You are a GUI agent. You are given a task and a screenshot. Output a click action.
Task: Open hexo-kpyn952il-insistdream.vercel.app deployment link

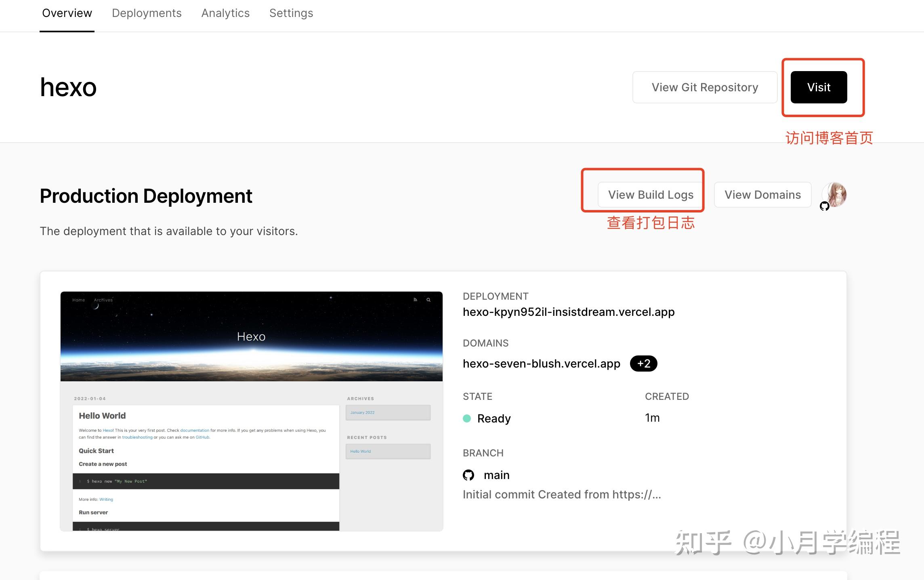coord(569,312)
